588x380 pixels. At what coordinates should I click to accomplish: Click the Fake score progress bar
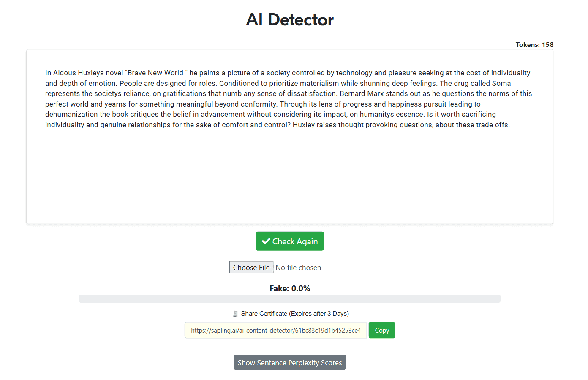pos(290,299)
